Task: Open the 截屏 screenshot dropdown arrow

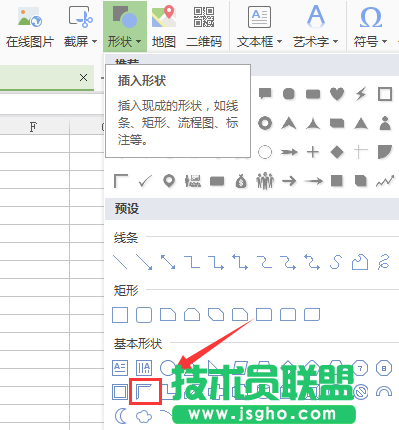Action: [94, 42]
